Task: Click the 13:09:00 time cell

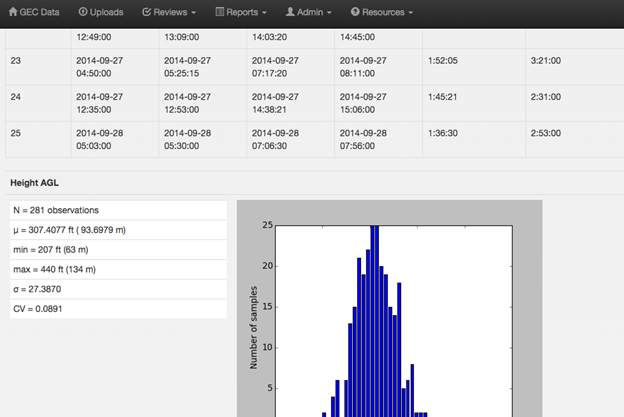Action: tap(203, 39)
